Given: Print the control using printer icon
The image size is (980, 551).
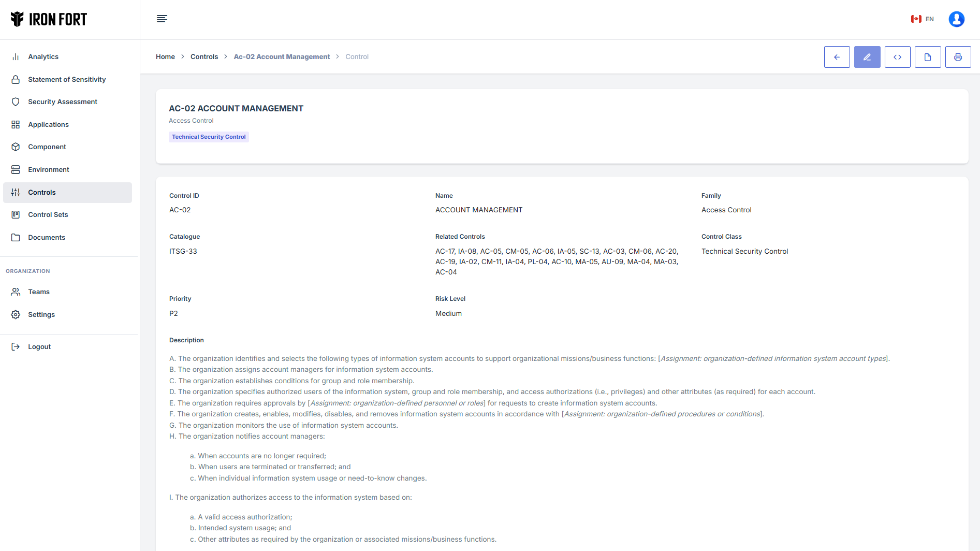Looking at the screenshot, I should (958, 57).
